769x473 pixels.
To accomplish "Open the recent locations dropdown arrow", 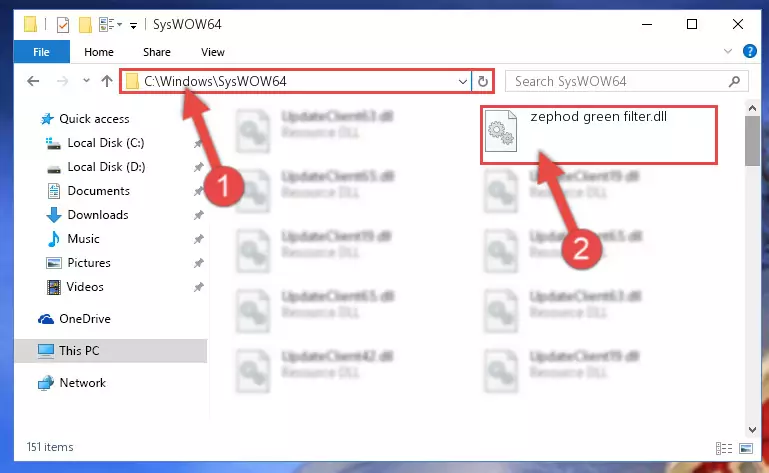I will click(x=86, y=80).
